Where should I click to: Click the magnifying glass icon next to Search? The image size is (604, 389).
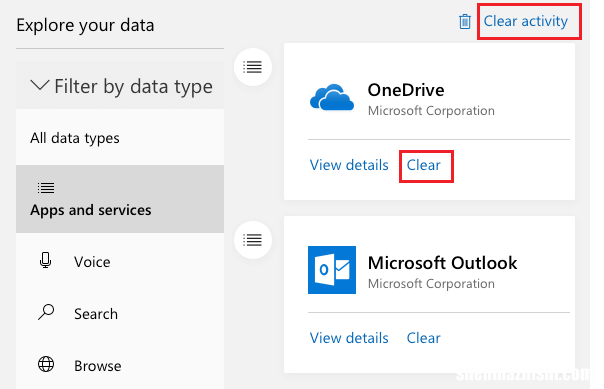point(46,312)
